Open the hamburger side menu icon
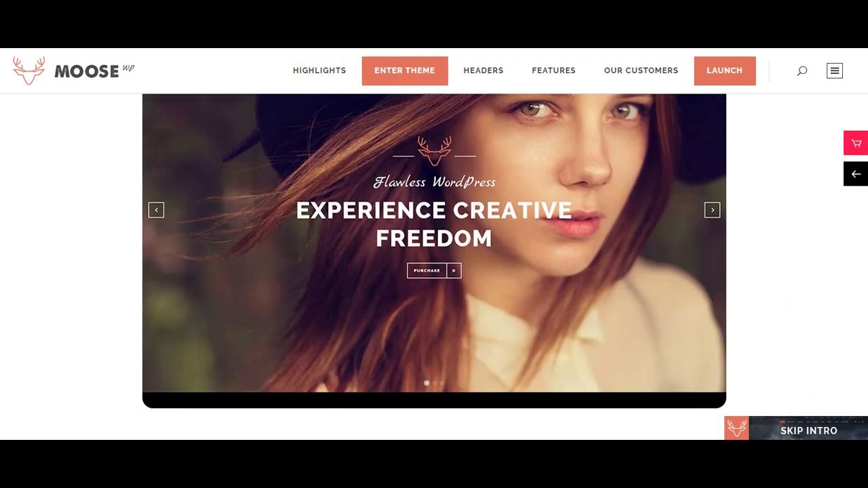 point(835,70)
